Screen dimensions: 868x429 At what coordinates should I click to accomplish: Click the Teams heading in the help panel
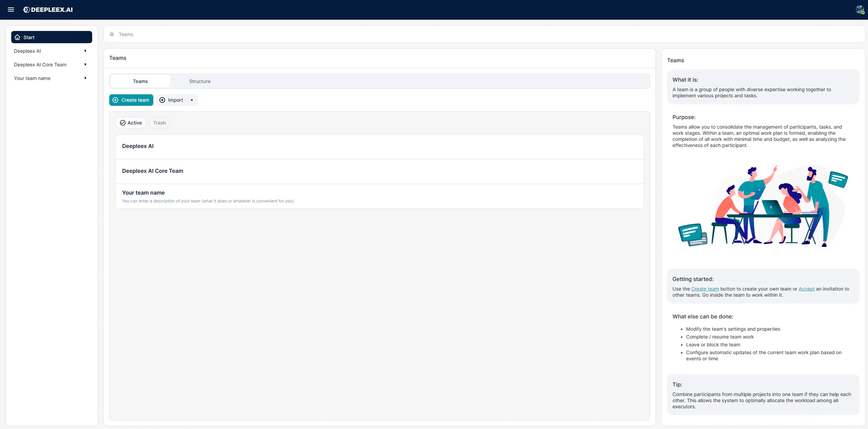point(675,60)
